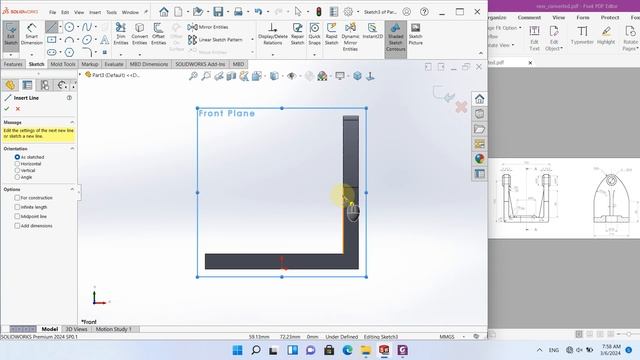The width and height of the screenshot is (640, 360).
Task: Expand Part3 feature tree flyout arrow
Action: pyautogui.click(x=80, y=74)
